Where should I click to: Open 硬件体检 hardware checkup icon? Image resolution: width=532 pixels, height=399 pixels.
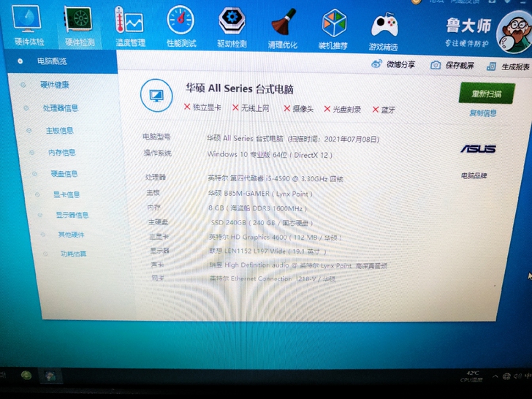(27, 19)
